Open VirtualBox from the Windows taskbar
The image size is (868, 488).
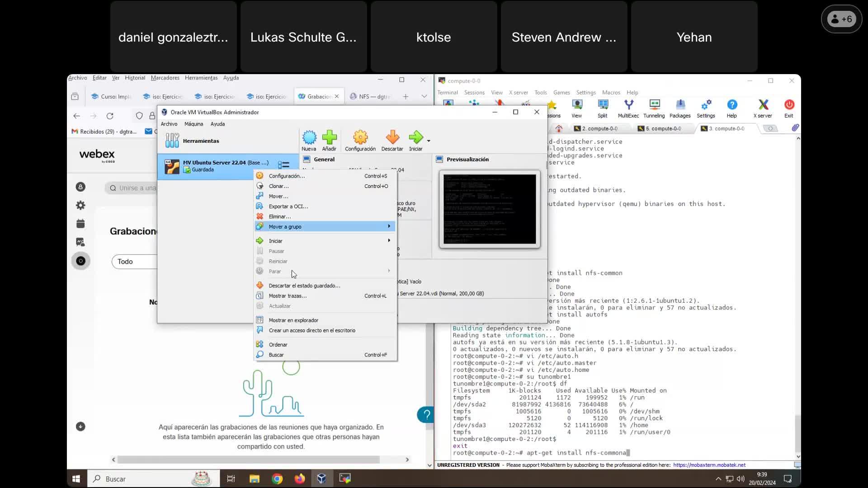pyautogui.click(x=321, y=479)
